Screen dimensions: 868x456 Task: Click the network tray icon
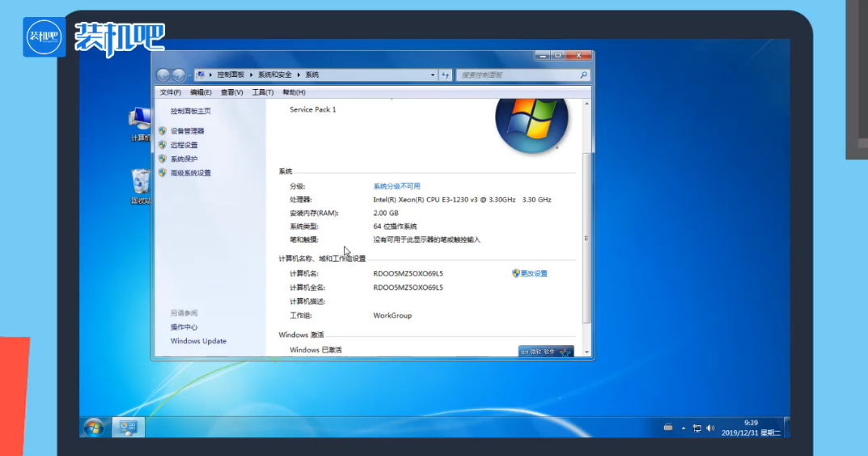tap(697, 428)
